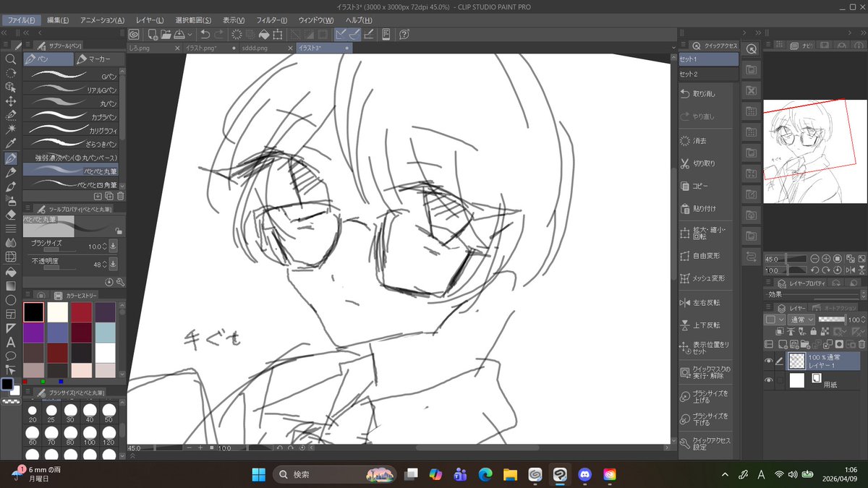This screenshot has width=868, height=488.
Task: Select the Balloon tool
Action: (10, 356)
